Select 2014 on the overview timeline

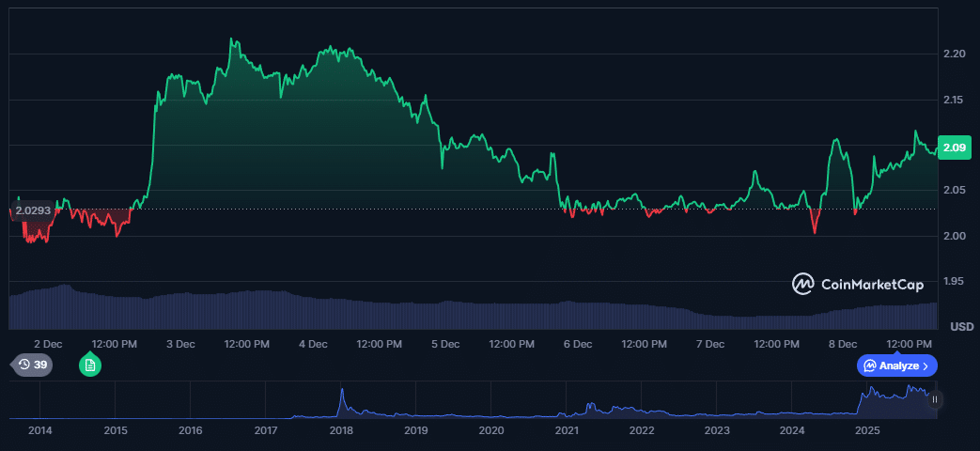(40, 429)
